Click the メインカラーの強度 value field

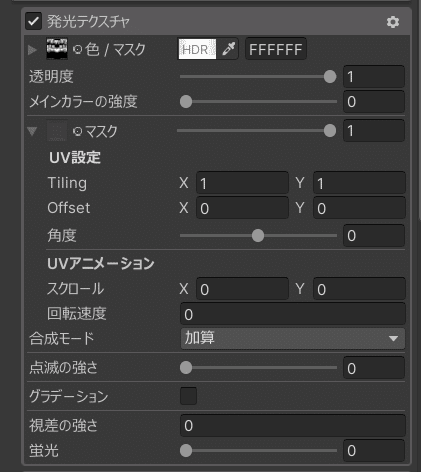(374, 102)
